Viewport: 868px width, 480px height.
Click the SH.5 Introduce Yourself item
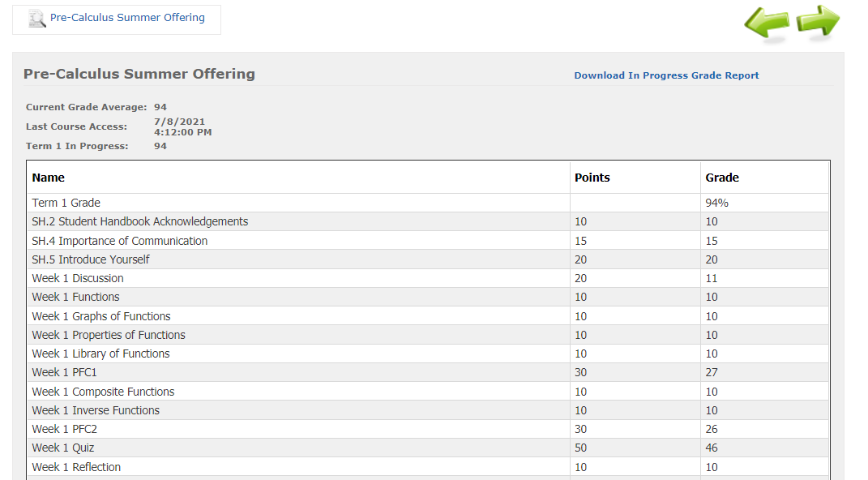click(91, 259)
